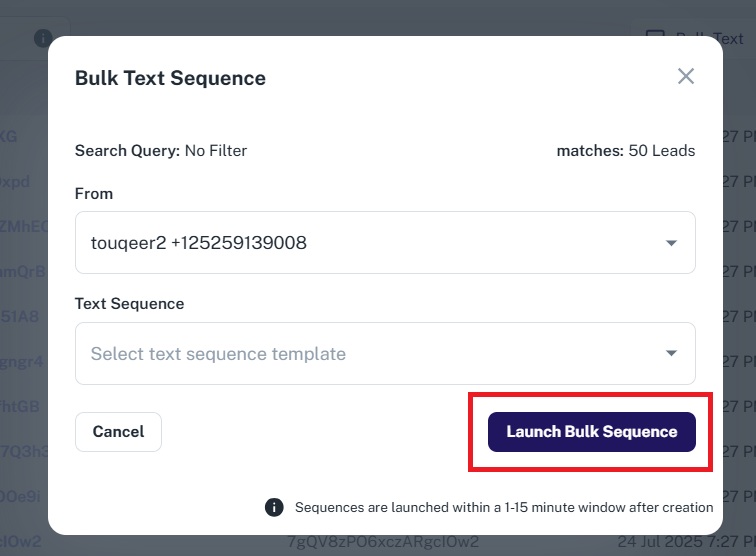Click the Bulk Text chat icon behind the dialog
The image size is (756, 556).
click(655, 38)
